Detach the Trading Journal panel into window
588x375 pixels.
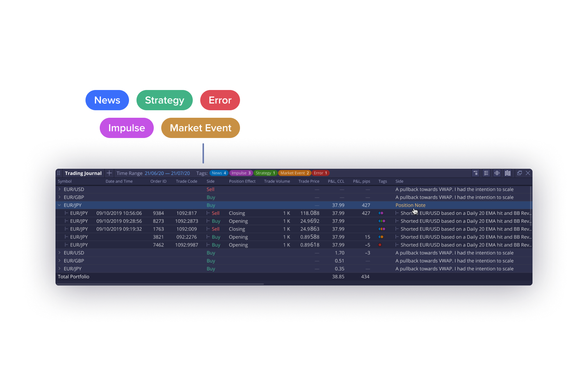click(519, 173)
